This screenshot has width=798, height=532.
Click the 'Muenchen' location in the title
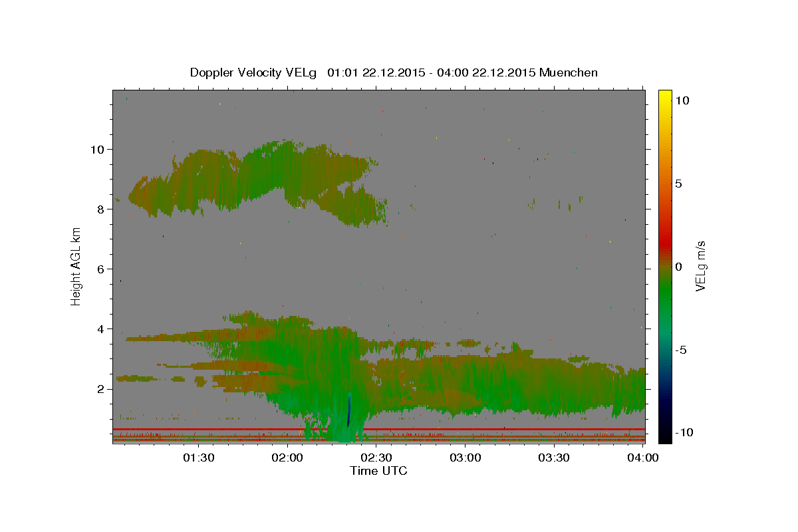[x=569, y=72]
